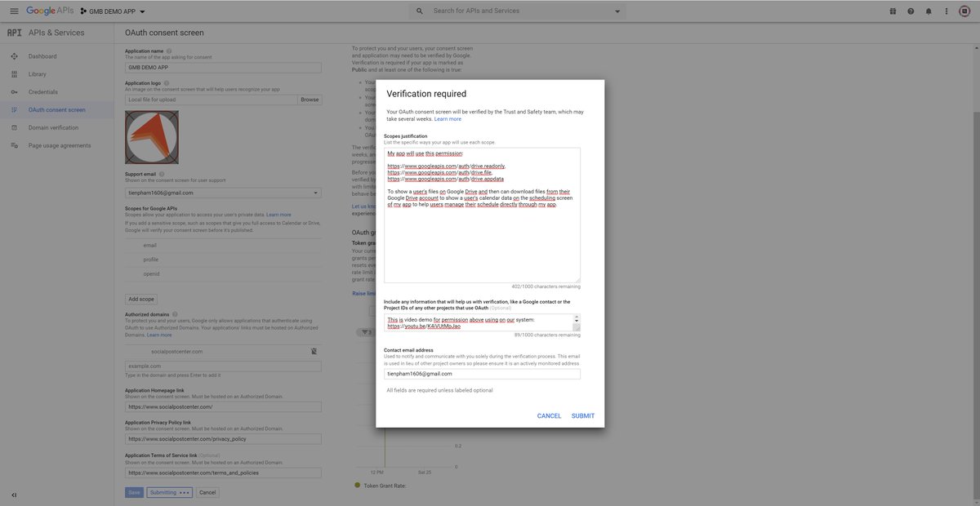
Task: Click the Local file for upload field
Action: 211,100
